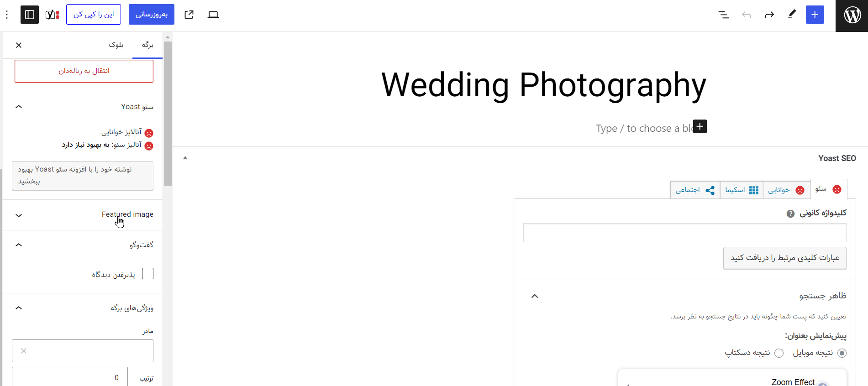Click the blue block inserter plus button
This screenshot has width=868, height=386.
click(x=815, y=15)
